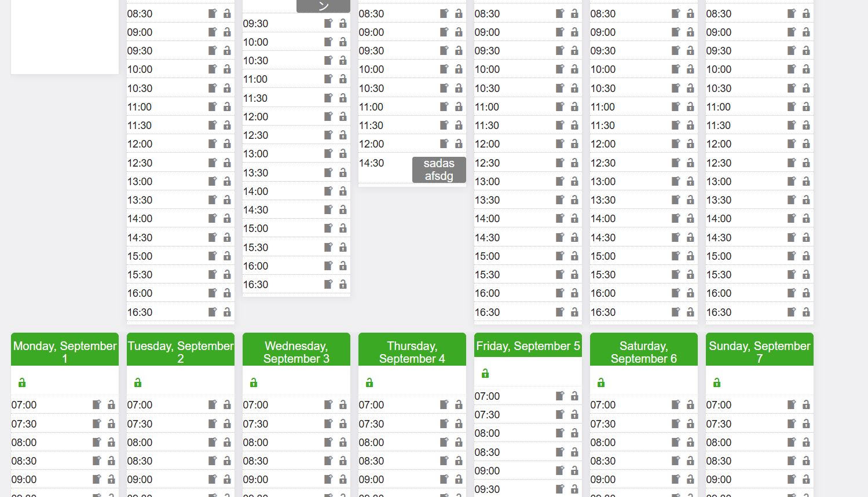The height and width of the screenshot is (497, 868).
Task: Add note to Sunday September 7 08:00 slot
Action: 792,443
